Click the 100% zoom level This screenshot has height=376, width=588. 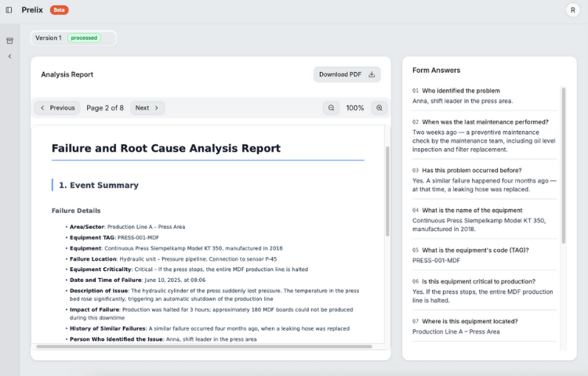click(354, 108)
